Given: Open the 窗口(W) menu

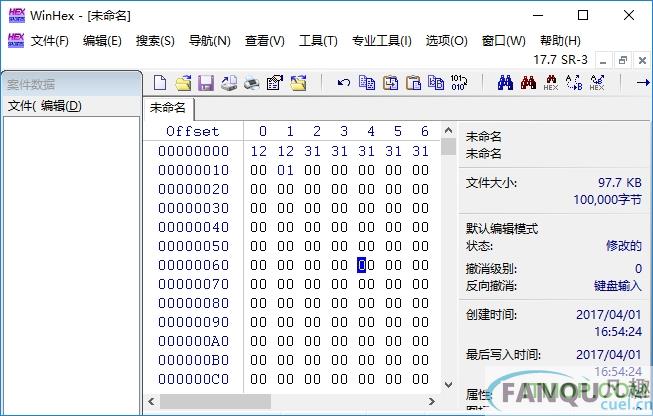Looking at the screenshot, I should coord(503,41).
